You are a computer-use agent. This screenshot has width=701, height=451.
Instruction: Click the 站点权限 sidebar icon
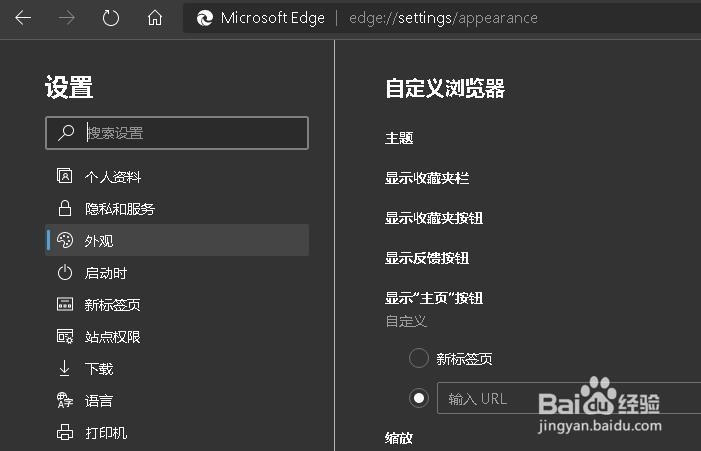(65, 336)
